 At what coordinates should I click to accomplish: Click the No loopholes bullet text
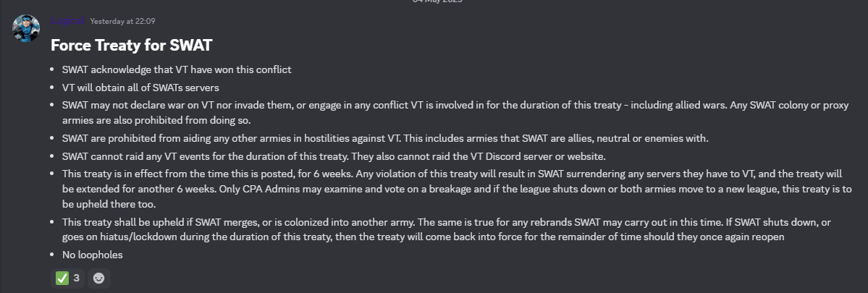(x=93, y=255)
